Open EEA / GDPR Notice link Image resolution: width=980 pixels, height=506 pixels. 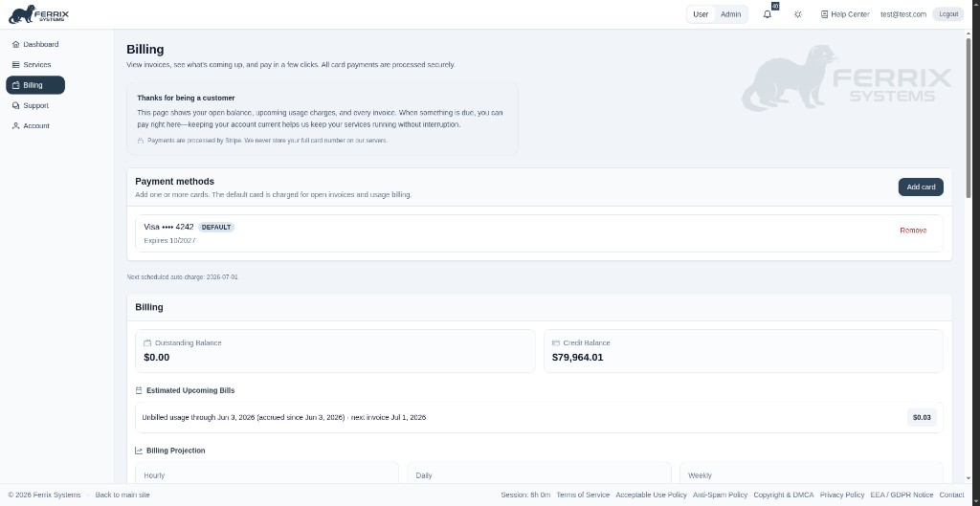(902, 495)
